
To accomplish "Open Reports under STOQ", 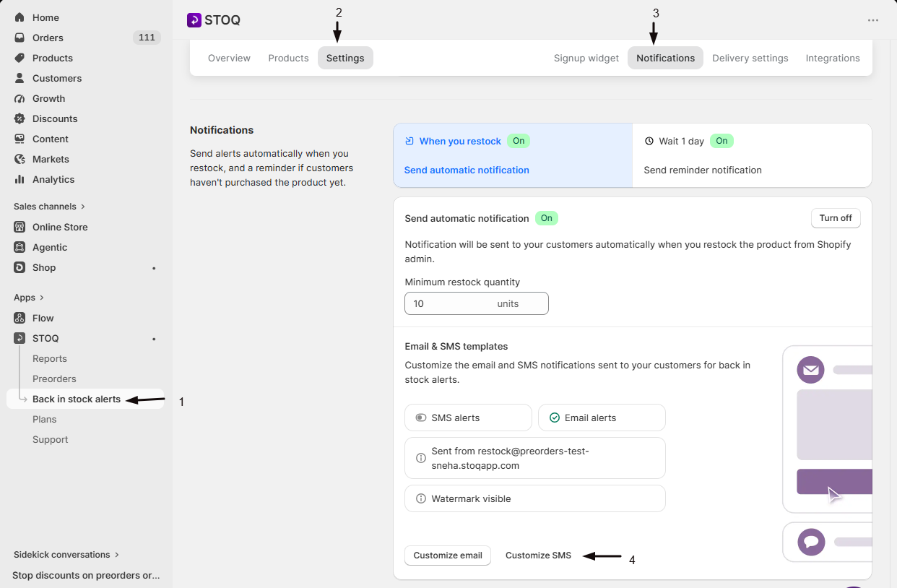I will (50, 358).
